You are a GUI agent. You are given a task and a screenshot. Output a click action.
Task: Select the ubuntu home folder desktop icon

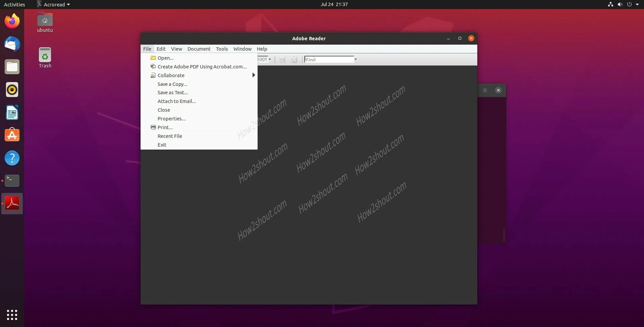45,22
